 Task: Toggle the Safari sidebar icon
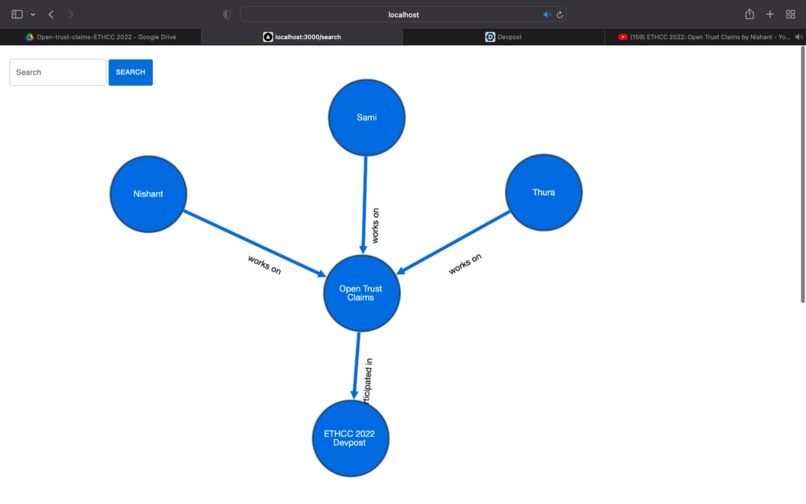(x=17, y=14)
